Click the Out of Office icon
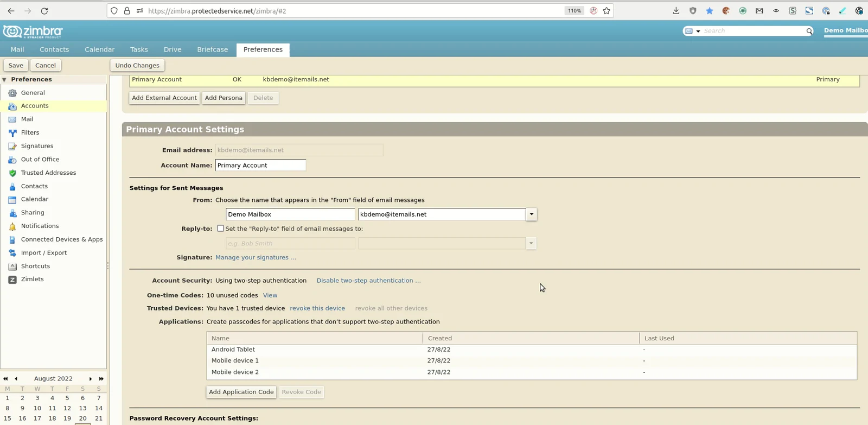Image resolution: width=868 pixels, height=425 pixels. [12, 160]
